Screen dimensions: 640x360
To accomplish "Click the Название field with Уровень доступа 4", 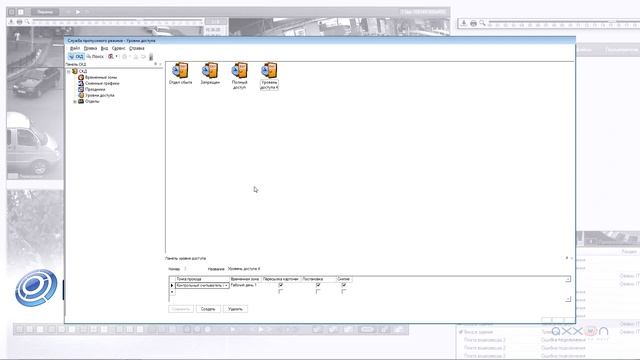I will point(244,269).
